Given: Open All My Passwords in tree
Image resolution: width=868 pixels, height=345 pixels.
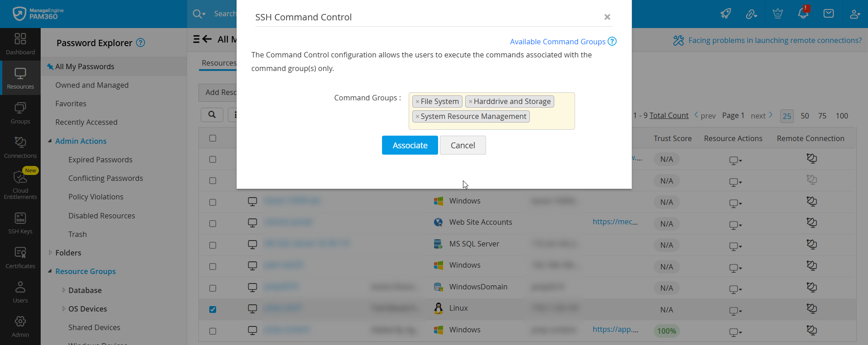Looking at the screenshot, I should pos(85,66).
